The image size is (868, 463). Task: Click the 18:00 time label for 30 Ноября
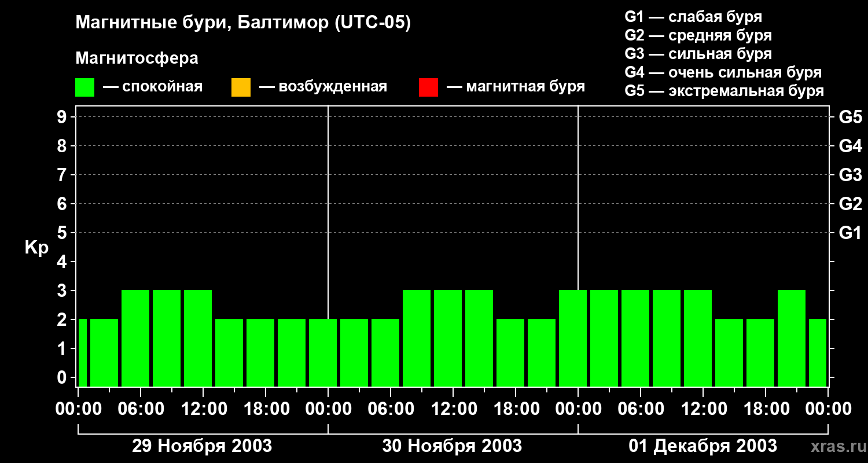pyautogui.click(x=516, y=409)
